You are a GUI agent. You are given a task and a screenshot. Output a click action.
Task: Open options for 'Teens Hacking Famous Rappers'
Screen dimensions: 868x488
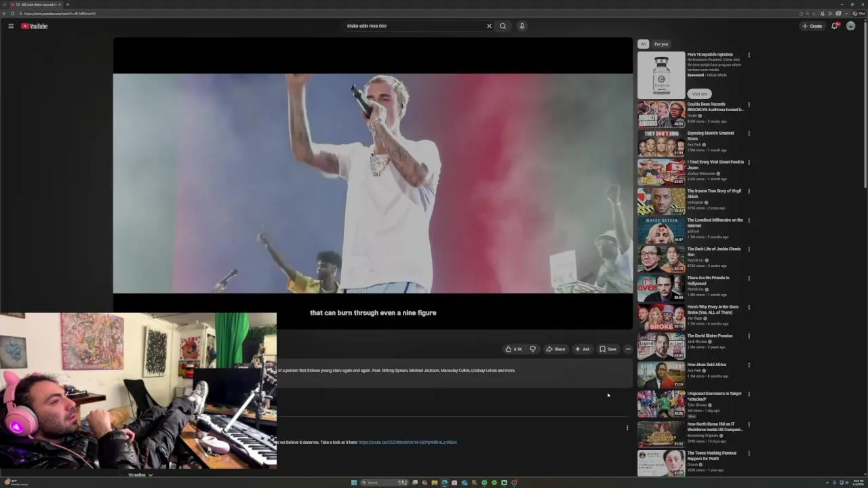[x=749, y=453]
